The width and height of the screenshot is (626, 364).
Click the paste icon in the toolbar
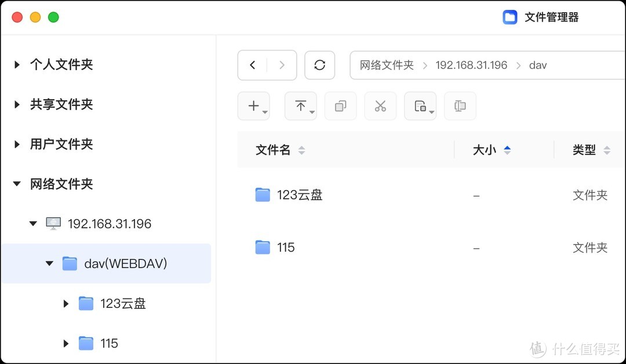coord(418,105)
